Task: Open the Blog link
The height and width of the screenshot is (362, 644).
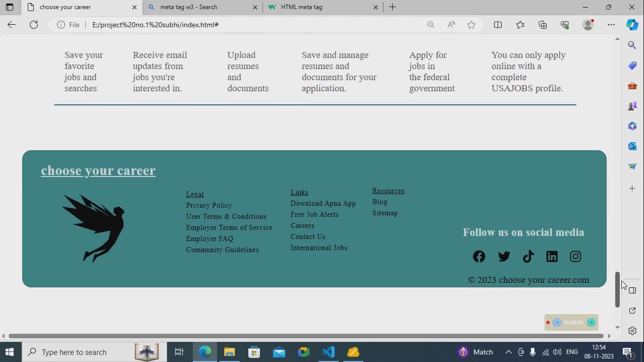Action: click(x=380, y=202)
